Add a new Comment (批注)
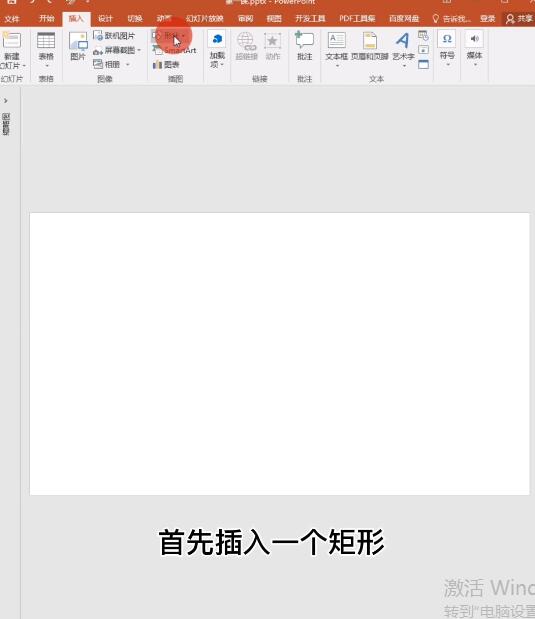The height and width of the screenshot is (619, 535). tap(304, 46)
